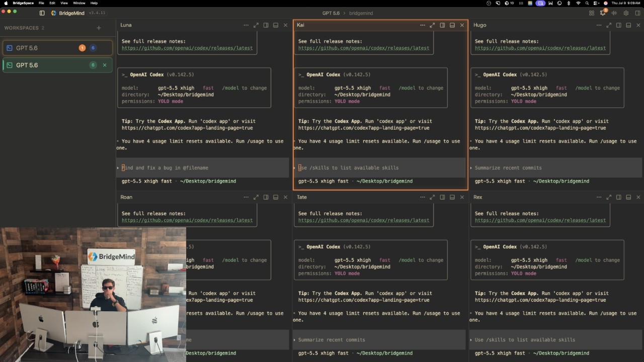
Task: Split Luna pane vertically
Action: click(266, 25)
